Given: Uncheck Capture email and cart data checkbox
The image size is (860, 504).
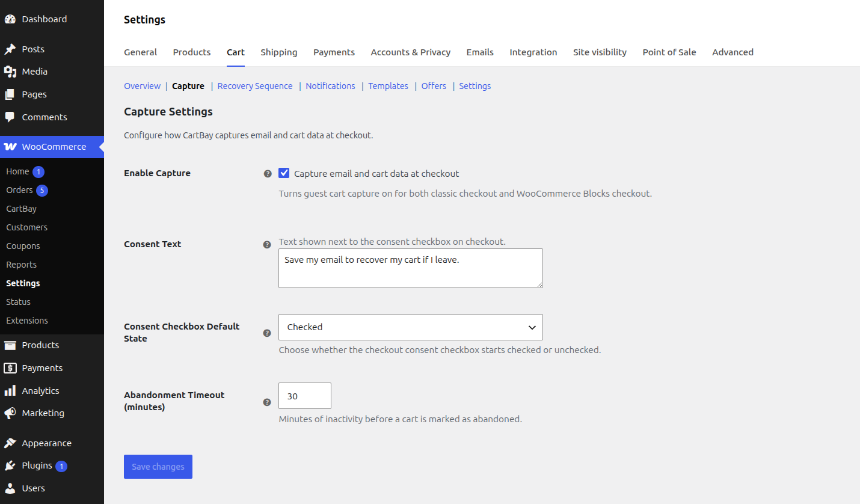Looking at the screenshot, I should point(284,173).
